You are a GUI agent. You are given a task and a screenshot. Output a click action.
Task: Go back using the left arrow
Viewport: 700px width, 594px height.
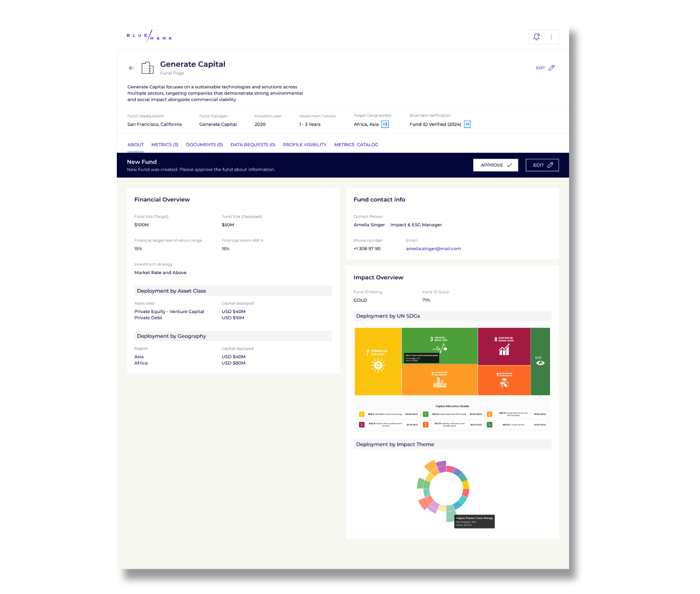(131, 68)
